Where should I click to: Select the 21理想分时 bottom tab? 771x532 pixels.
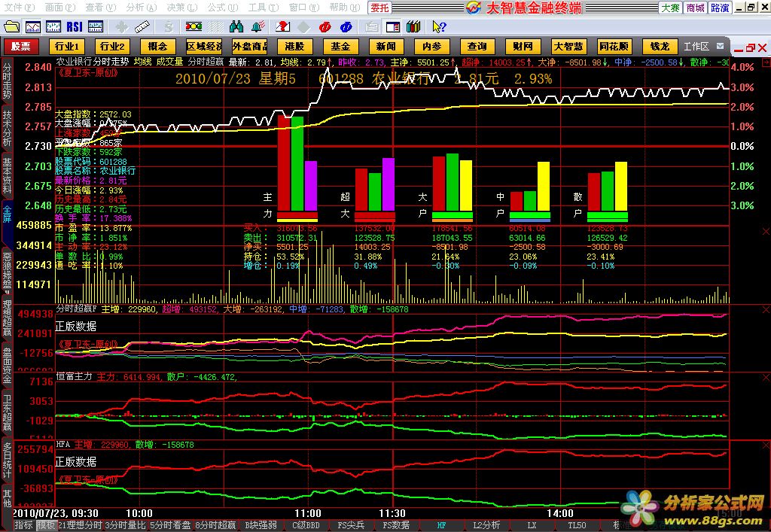pos(80,525)
